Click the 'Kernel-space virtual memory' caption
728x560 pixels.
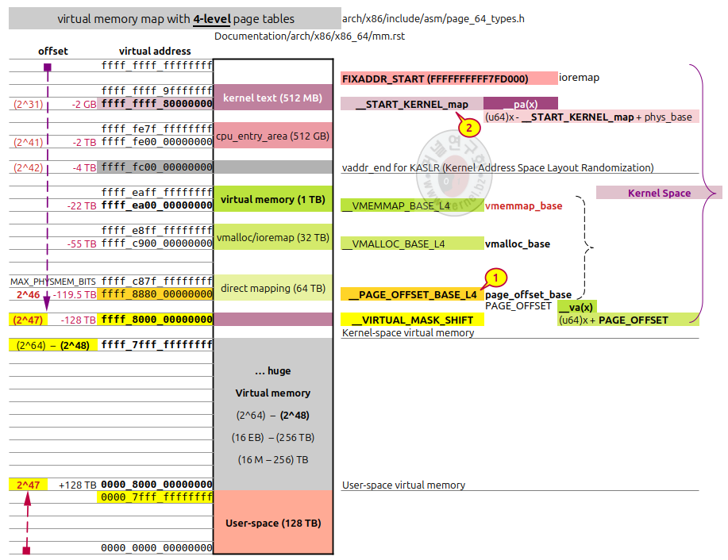408,332
